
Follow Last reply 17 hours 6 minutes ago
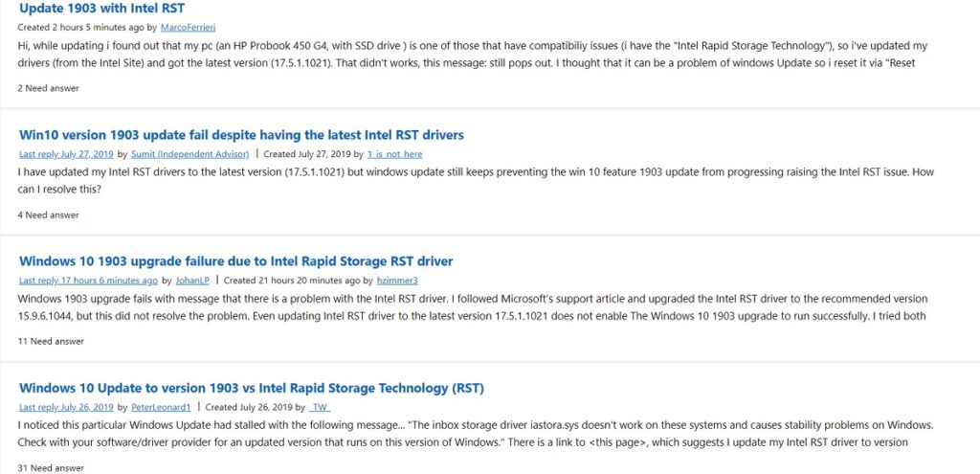(x=88, y=281)
